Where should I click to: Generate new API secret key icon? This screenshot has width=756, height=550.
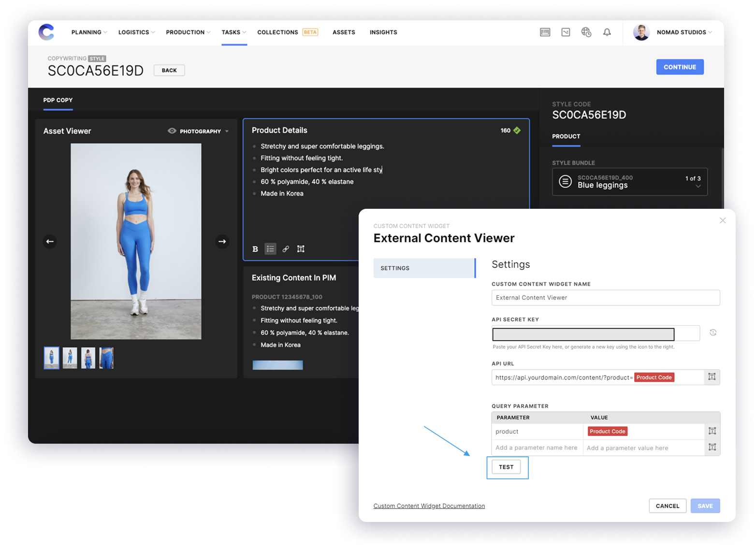[x=713, y=333]
